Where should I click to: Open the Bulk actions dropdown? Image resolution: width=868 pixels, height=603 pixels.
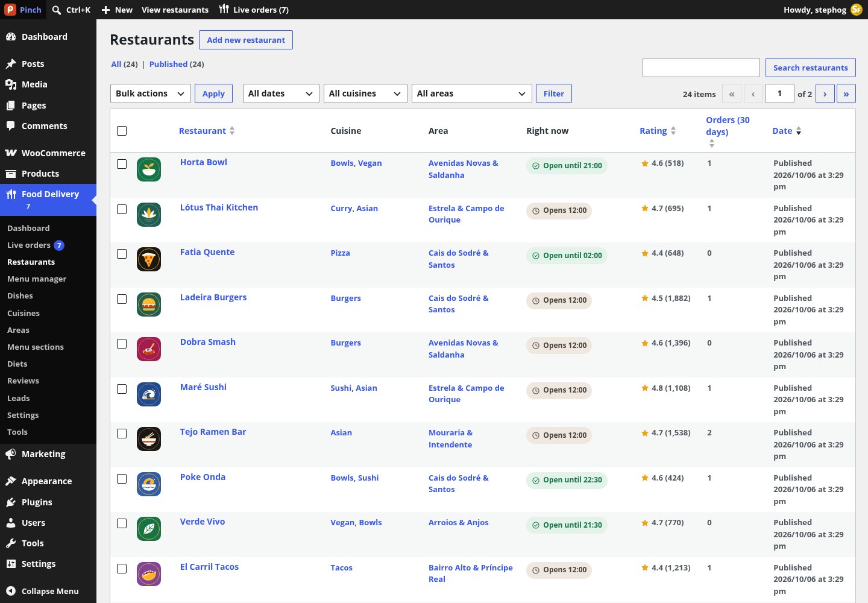coord(151,93)
